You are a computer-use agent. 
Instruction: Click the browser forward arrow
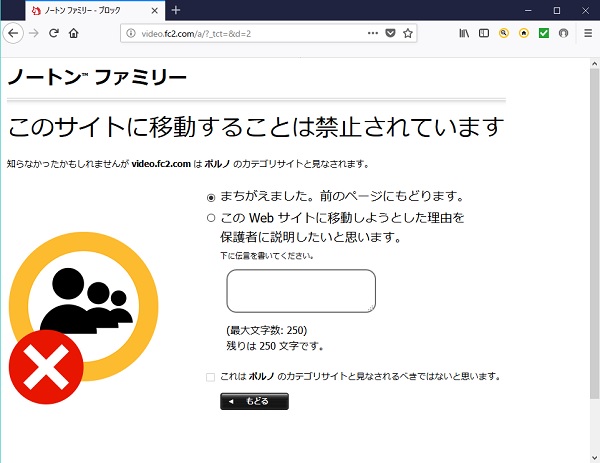coord(34,33)
